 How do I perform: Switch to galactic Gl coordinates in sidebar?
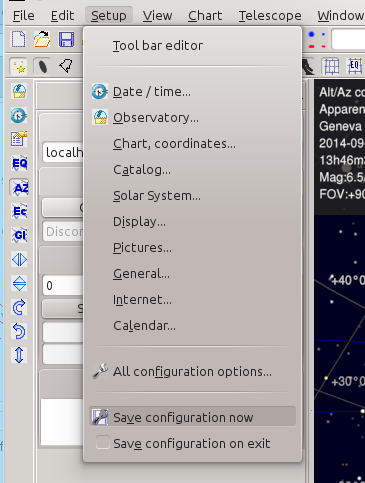[19, 235]
